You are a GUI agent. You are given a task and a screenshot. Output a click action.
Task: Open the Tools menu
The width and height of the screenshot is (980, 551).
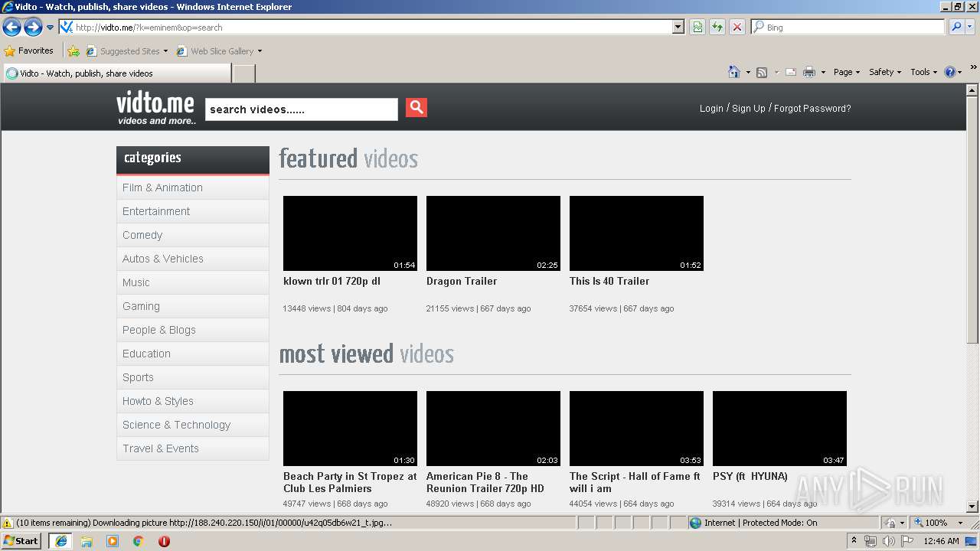[923, 72]
